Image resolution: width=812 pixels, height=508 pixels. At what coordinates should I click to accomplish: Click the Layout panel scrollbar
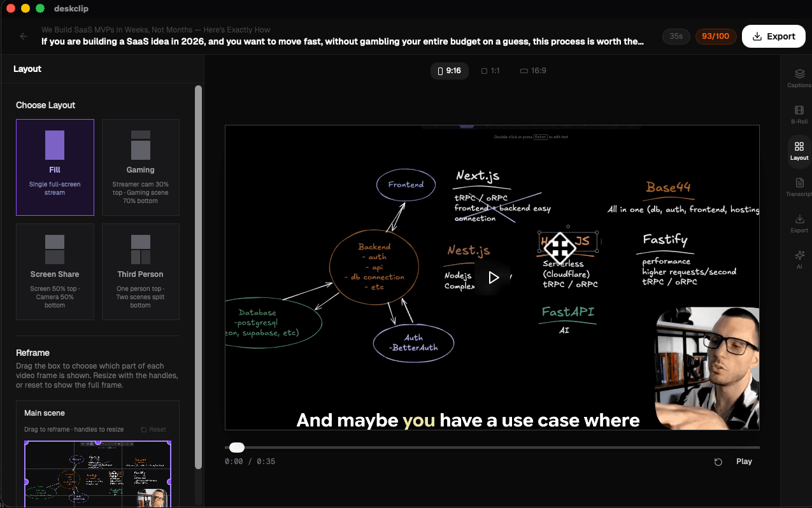[198, 277]
